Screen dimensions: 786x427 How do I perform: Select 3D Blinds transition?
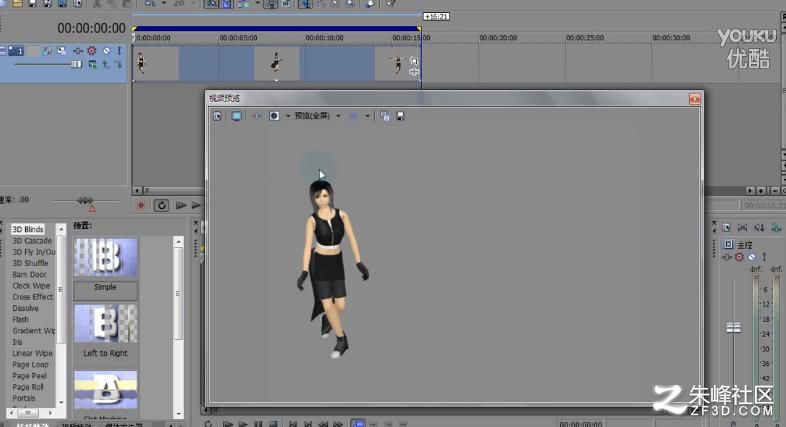click(x=28, y=230)
